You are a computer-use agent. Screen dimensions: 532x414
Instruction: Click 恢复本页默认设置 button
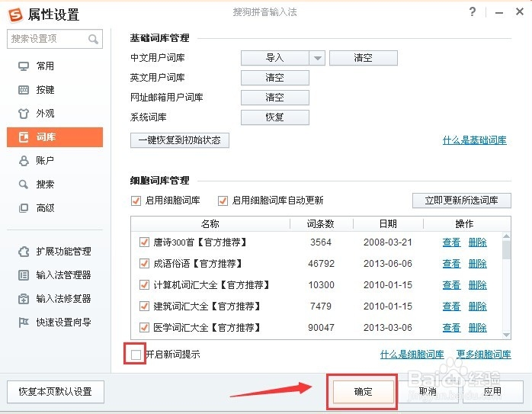click(56, 392)
